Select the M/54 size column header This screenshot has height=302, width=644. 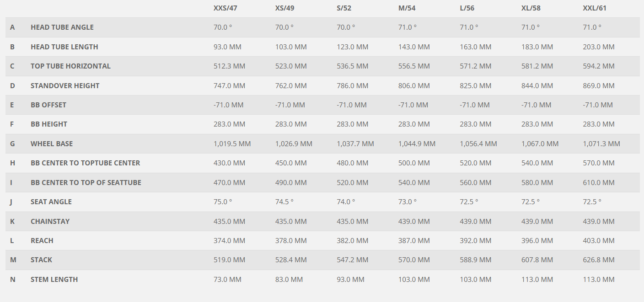click(407, 8)
